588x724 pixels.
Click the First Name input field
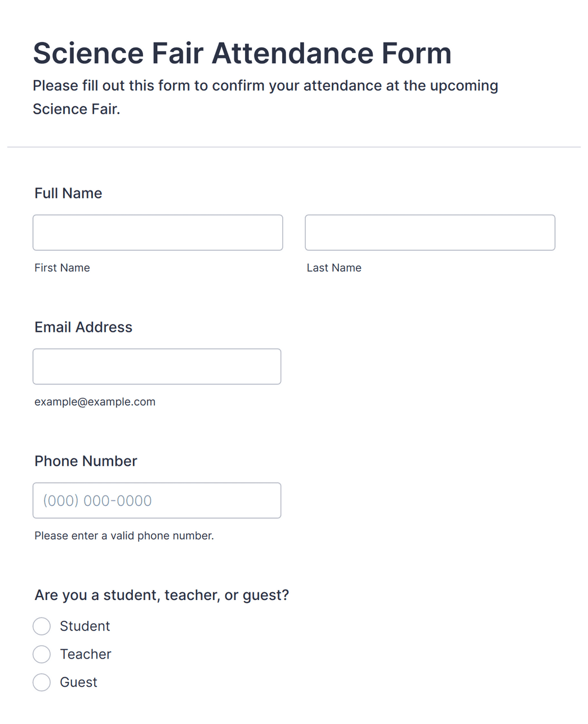(x=158, y=233)
